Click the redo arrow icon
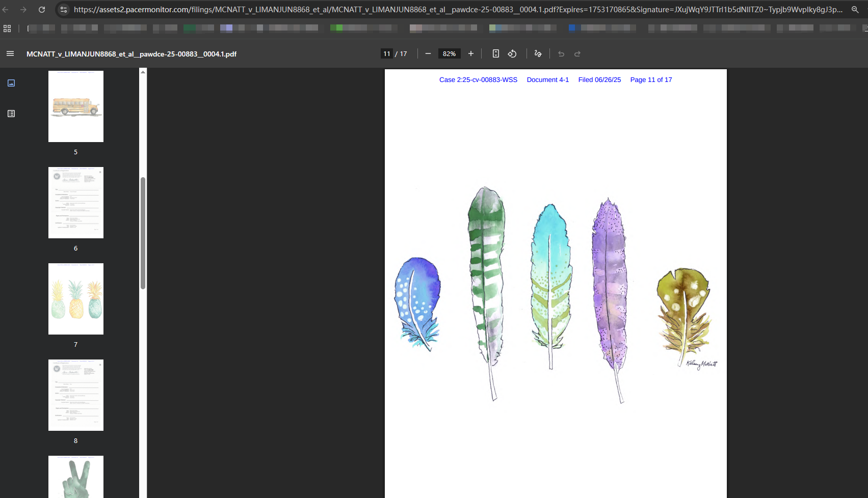 (577, 54)
